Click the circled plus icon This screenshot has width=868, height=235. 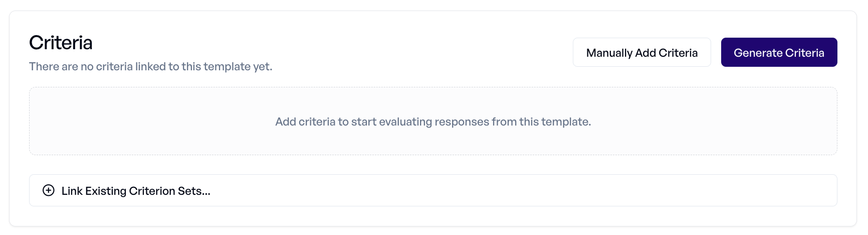pos(49,190)
